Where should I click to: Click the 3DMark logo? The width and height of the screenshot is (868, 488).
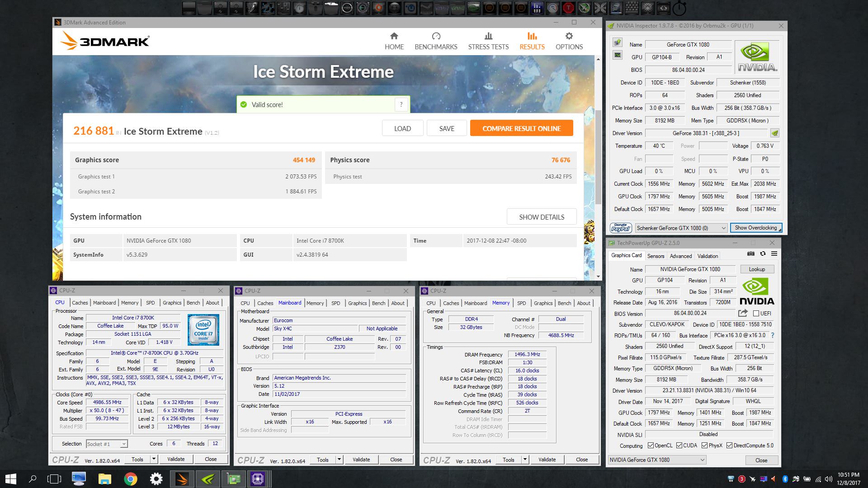105,41
